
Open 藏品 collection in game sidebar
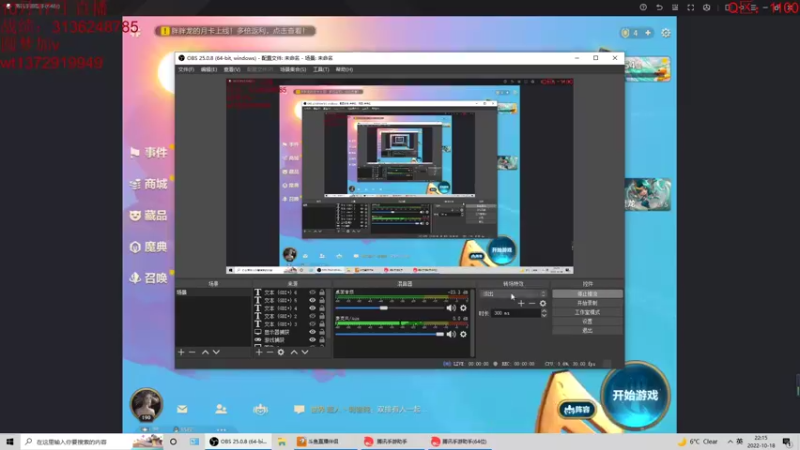click(x=148, y=215)
